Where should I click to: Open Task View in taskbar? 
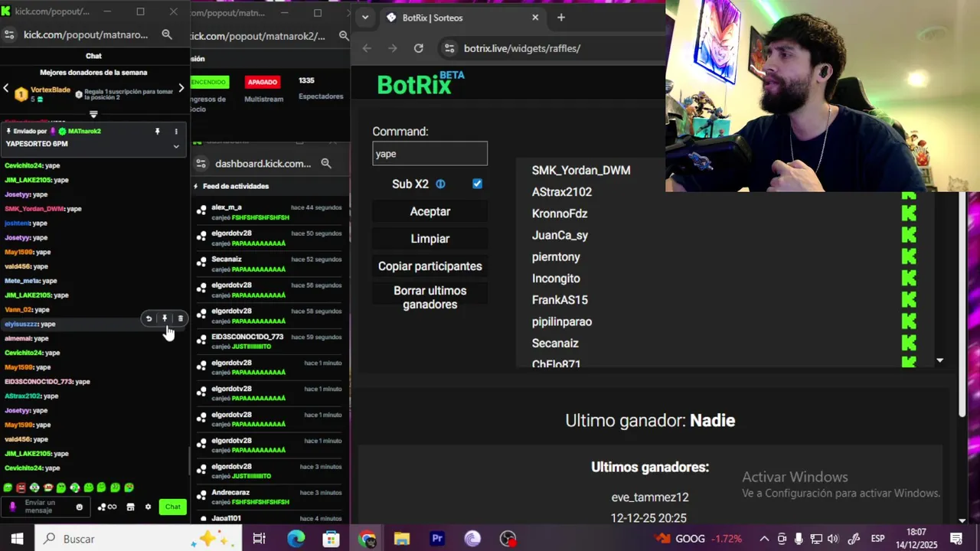click(x=259, y=539)
